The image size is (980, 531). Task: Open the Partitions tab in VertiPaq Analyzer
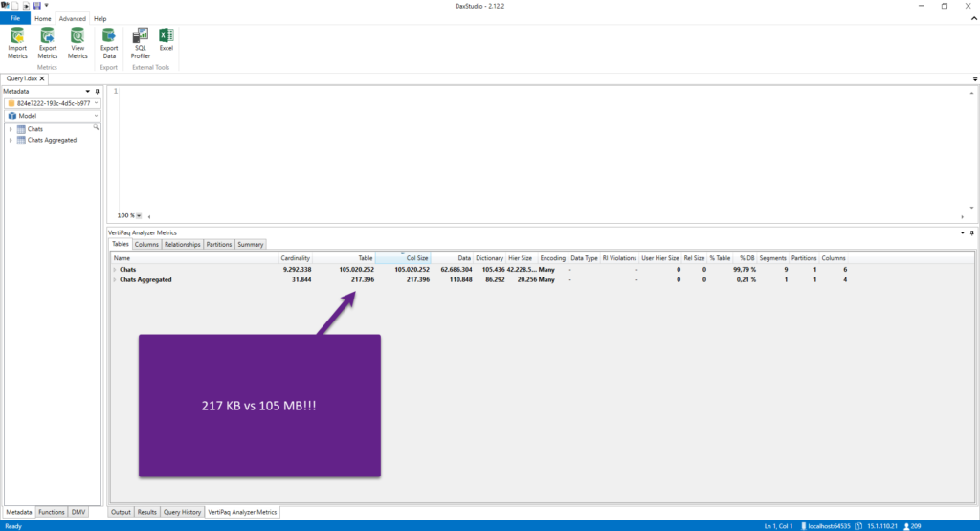pos(219,244)
